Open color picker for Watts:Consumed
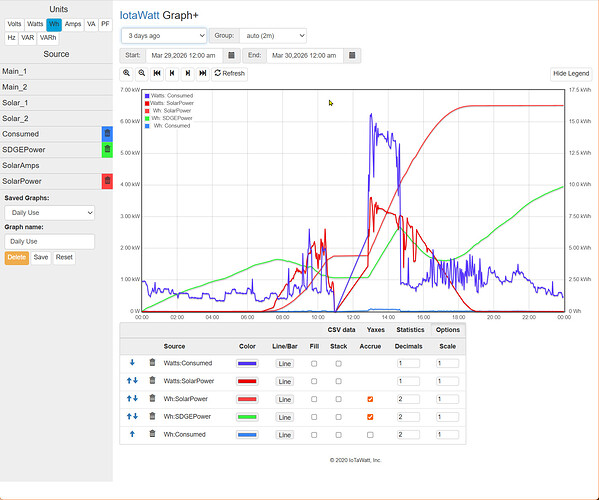Viewport: 599px width, 500px height. [x=247, y=364]
